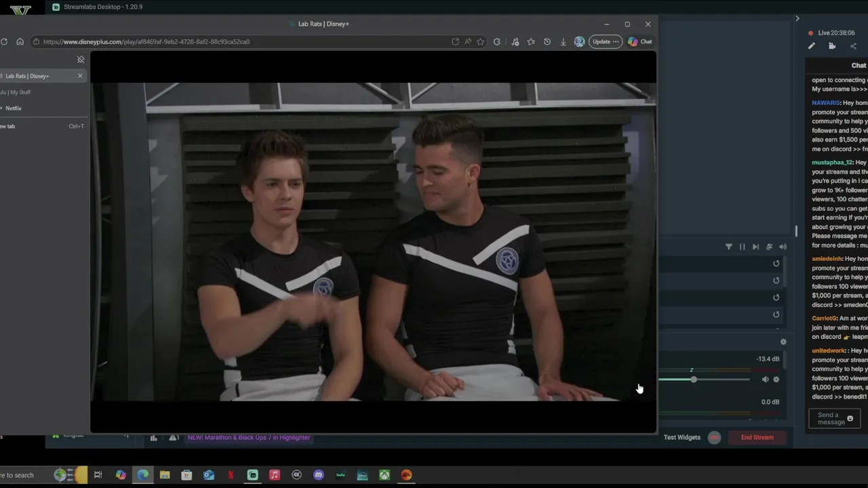Open Microsoft Edge on the taskbar

coord(142,475)
